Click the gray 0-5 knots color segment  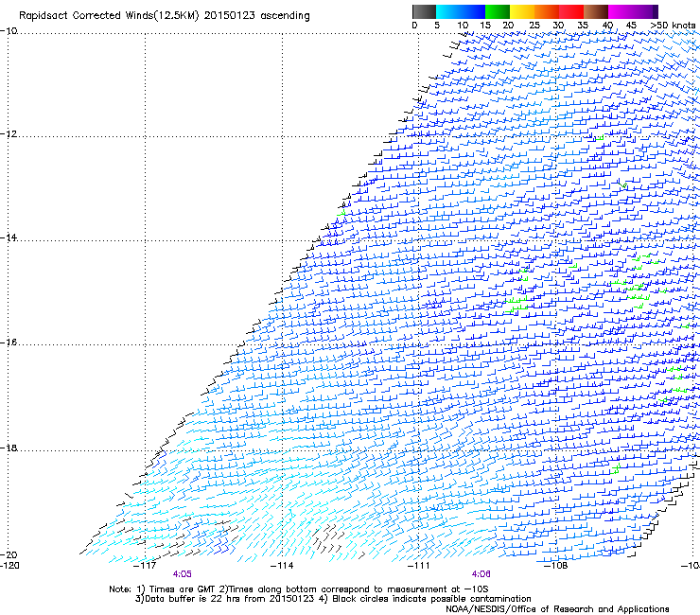(424, 11)
